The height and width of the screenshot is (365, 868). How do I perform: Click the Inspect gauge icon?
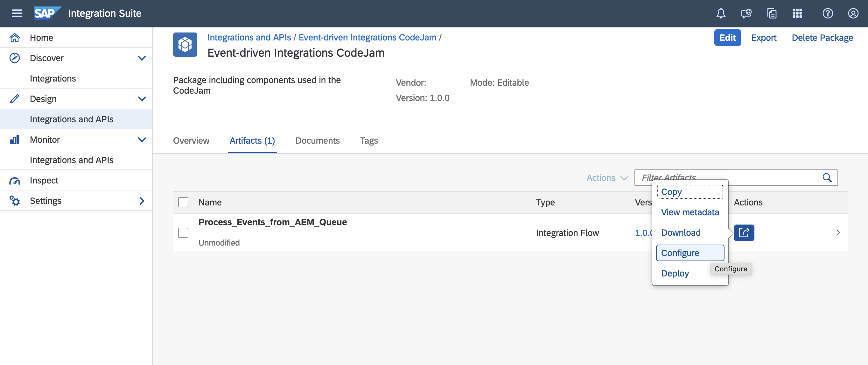tap(15, 181)
